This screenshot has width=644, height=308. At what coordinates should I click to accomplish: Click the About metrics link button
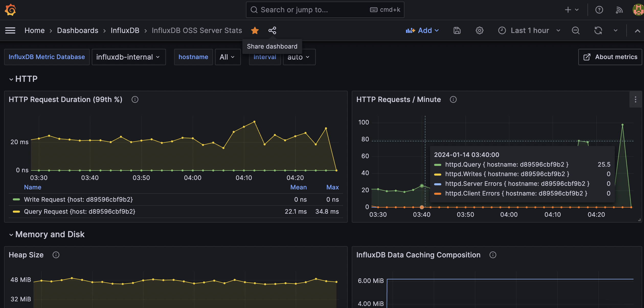(610, 57)
